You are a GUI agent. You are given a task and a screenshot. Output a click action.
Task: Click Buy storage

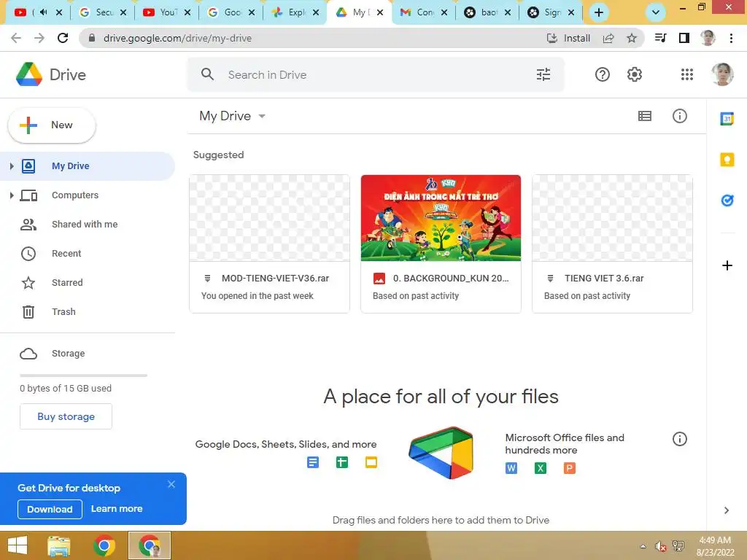click(66, 416)
